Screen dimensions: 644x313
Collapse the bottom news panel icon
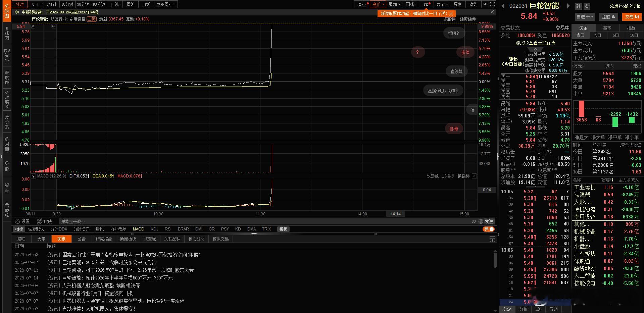[492, 239]
